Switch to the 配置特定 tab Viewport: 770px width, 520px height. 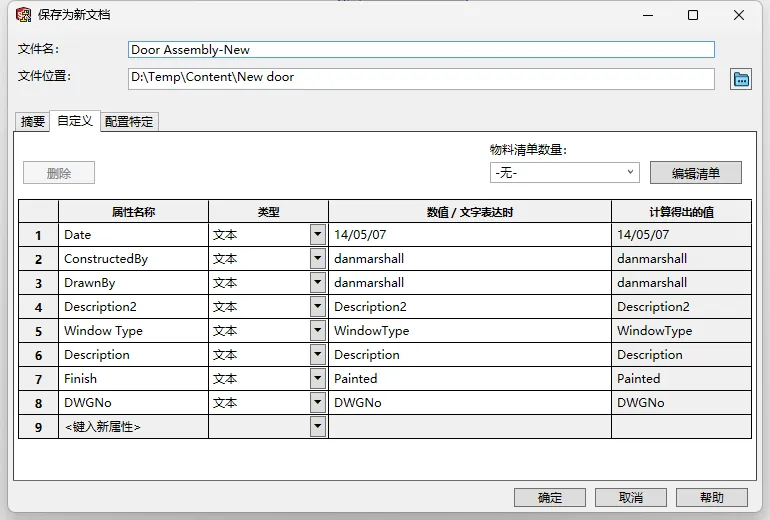tap(129, 121)
